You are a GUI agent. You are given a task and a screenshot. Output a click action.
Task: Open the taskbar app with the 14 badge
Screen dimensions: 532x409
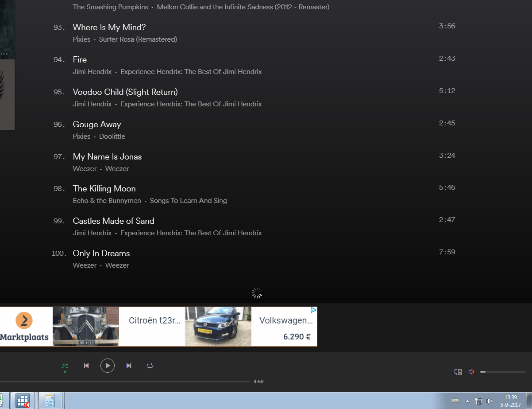point(23,401)
